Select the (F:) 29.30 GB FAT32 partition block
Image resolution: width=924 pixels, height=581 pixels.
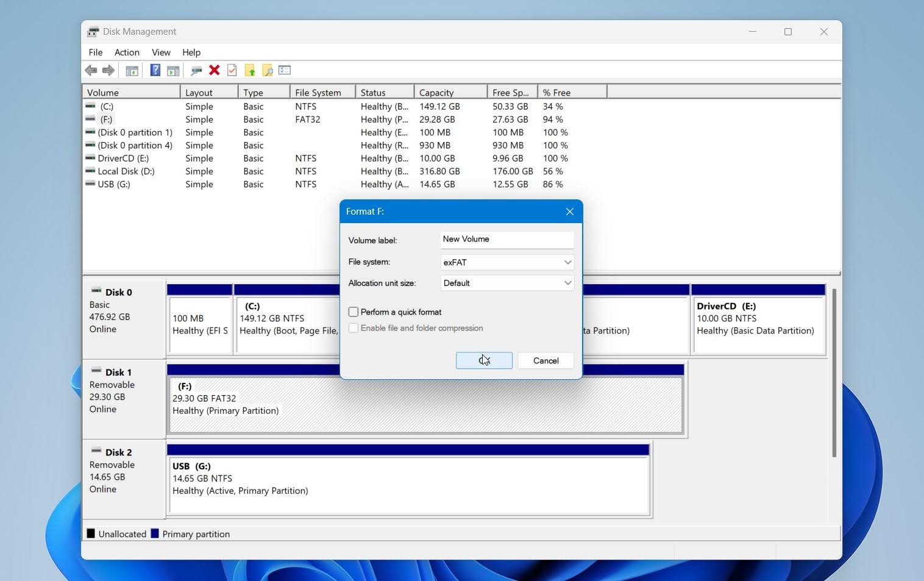click(425, 405)
